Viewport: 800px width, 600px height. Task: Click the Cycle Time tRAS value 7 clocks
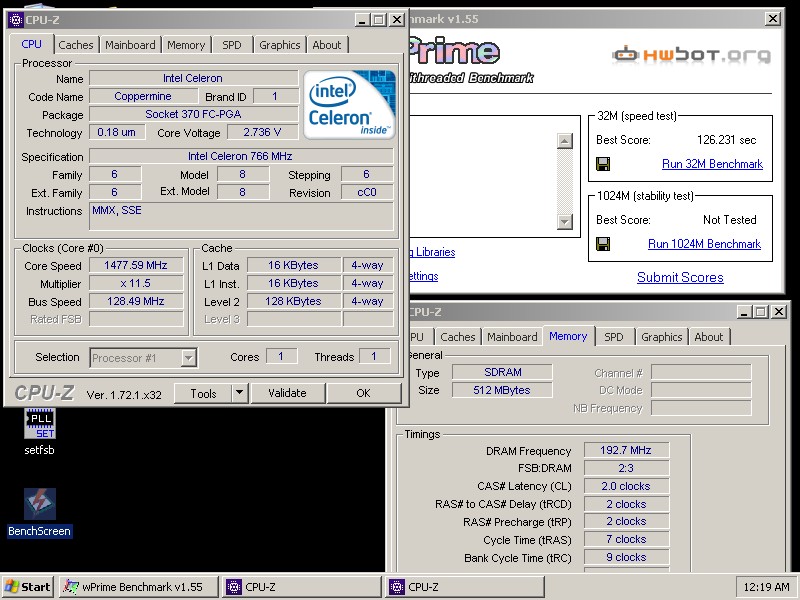tap(626, 539)
